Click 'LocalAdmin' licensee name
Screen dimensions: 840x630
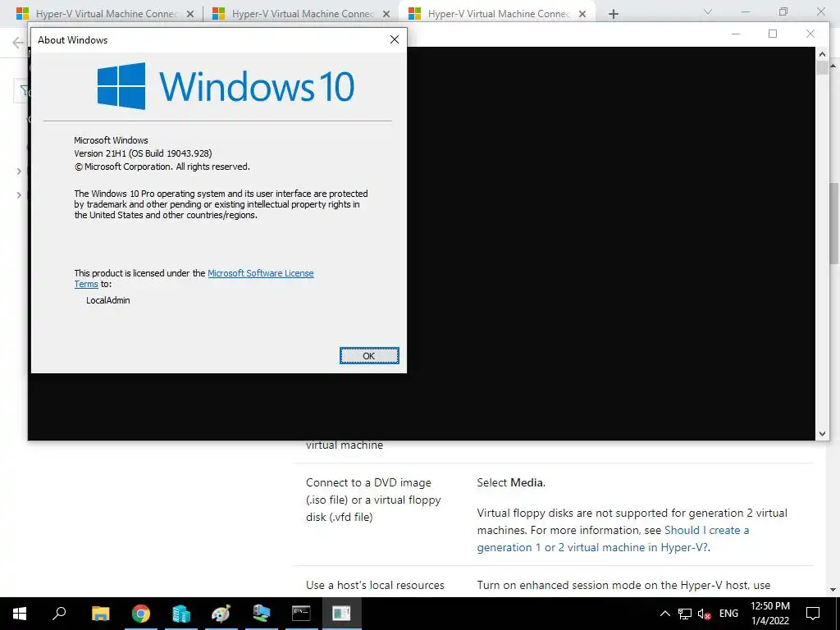(x=108, y=300)
